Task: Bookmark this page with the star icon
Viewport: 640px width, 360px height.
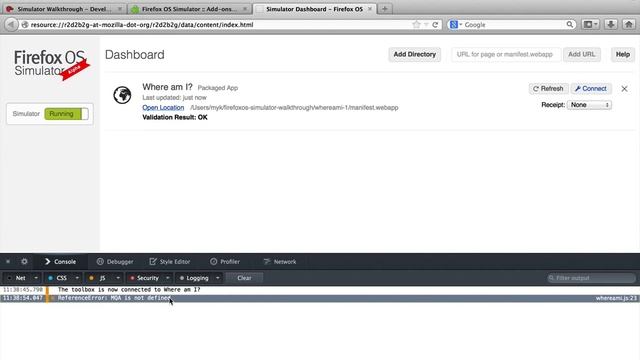Action: [416, 24]
